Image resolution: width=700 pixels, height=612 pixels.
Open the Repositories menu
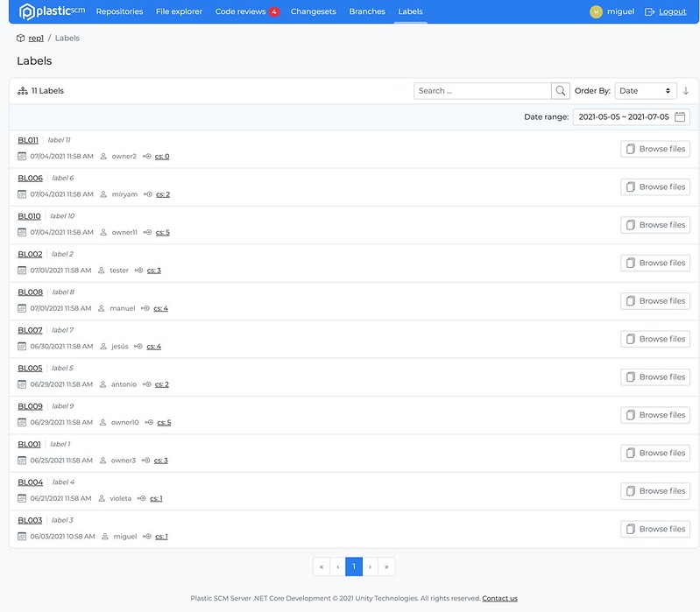[x=120, y=11]
